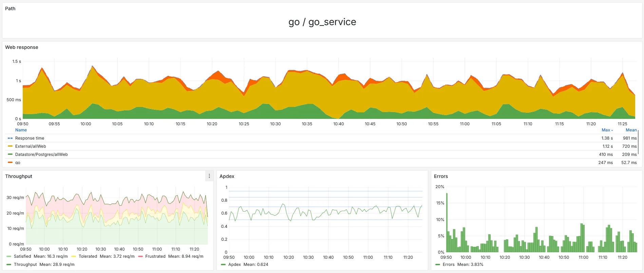The width and height of the screenshot is (644, 273).
Task: Toggle the Frustrated series in Throughput legend
Action: [155, 256]
